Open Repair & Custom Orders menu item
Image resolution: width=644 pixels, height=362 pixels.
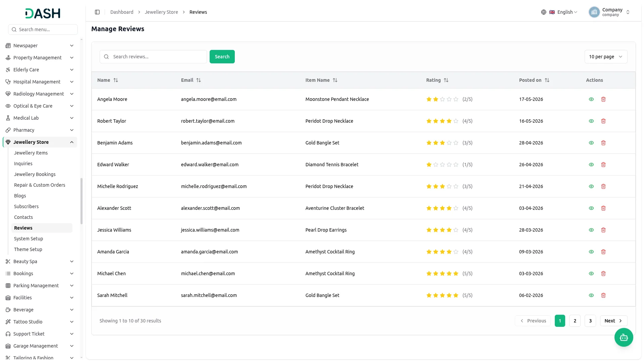point(40,185)
